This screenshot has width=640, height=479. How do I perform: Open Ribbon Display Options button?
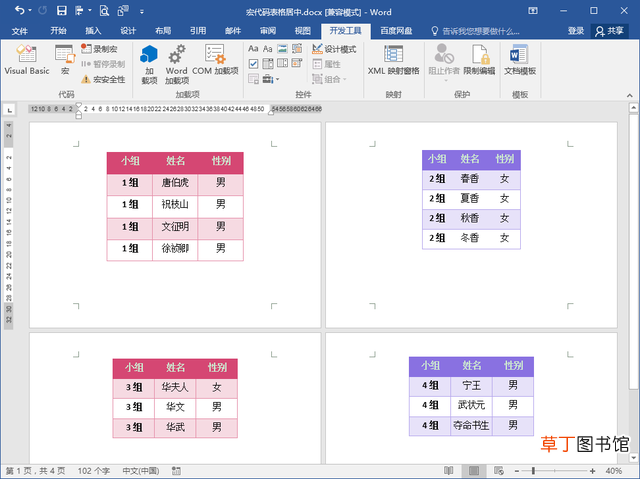(533, 11)
